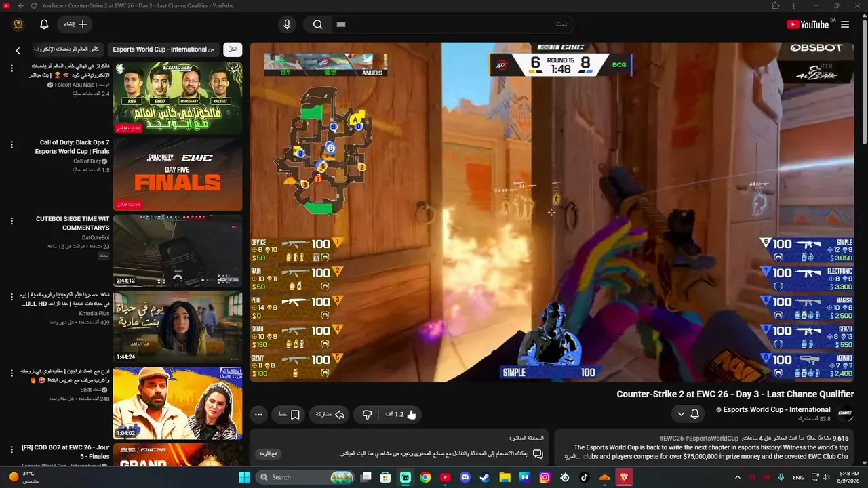This screenshot has height=488, width=868.
Task: Open options for Call of Duty Finals video
Action: pyautogui.click(x=12, y=144)
